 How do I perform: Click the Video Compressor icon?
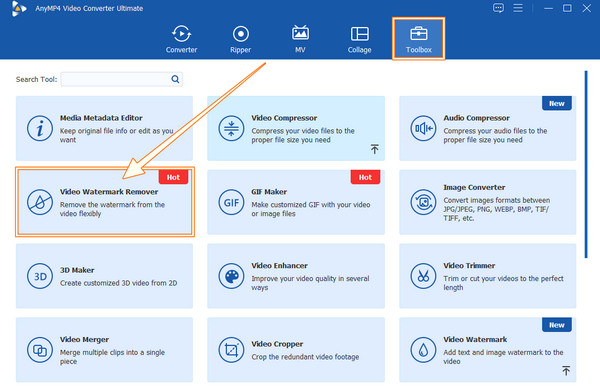coord(231,128)
